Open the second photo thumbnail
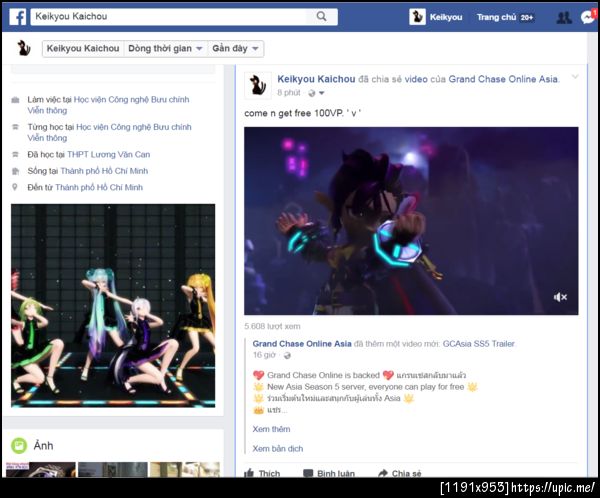The width and height of the screenshot is (600, 498). 112,470
